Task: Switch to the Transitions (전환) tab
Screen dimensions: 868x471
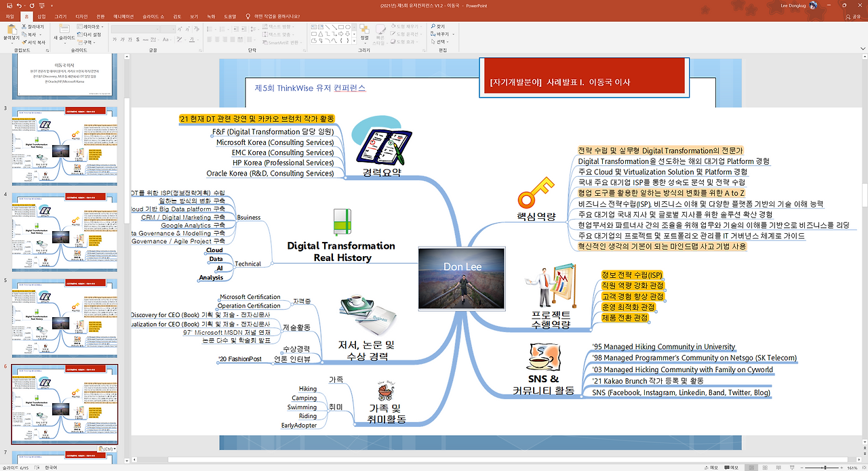Action: [x=100, y=16]
